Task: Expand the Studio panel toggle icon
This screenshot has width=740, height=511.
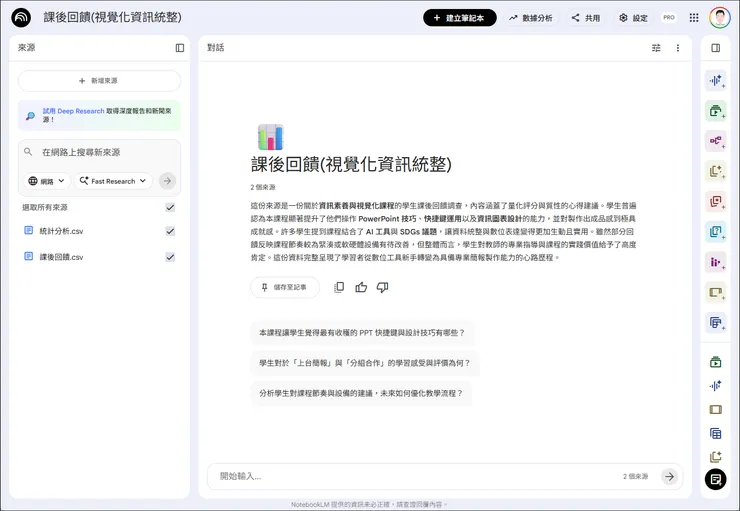Action: 715,48
